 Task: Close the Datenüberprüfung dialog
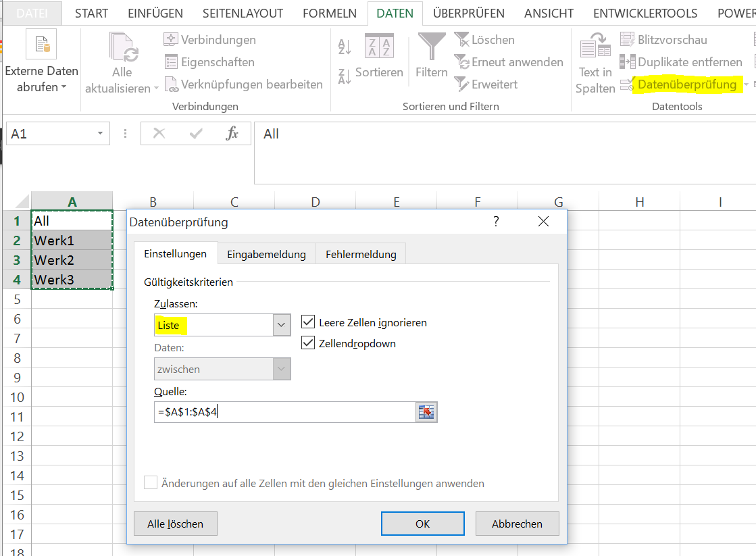point(543,222)
